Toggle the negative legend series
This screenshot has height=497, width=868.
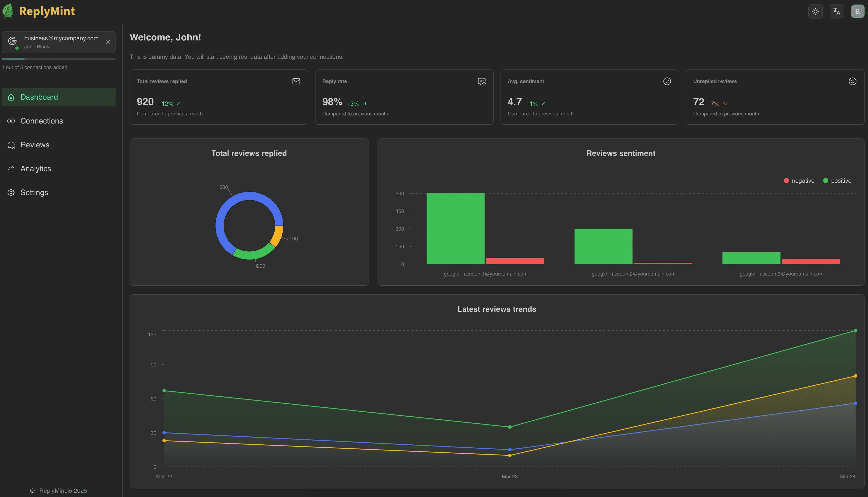pyautogui.click(x=799, y=181)
